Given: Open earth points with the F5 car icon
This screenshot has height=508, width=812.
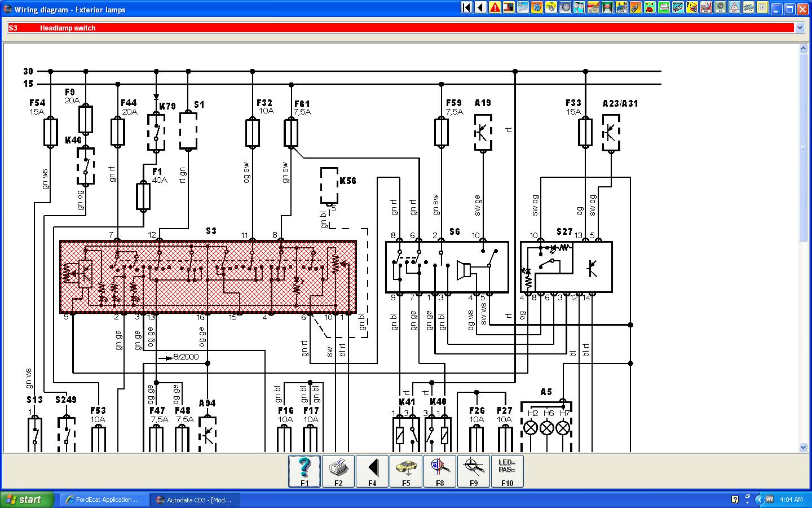Looking at the screenshot, I should point(406,471).
